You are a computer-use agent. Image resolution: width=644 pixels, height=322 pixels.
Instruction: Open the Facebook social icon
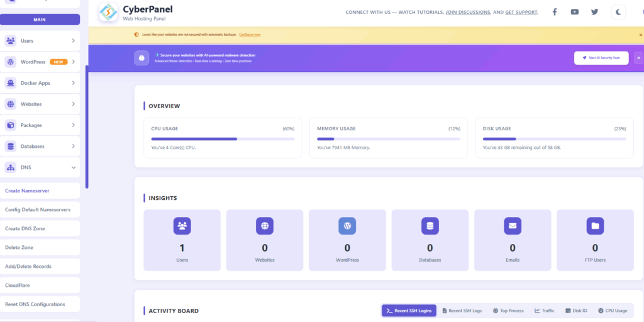pos(554,12)
